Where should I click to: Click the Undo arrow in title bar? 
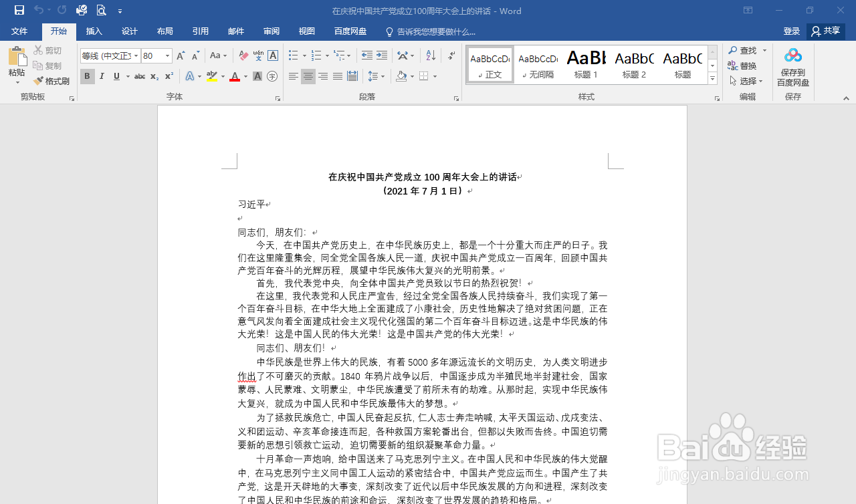click(39, 10)
